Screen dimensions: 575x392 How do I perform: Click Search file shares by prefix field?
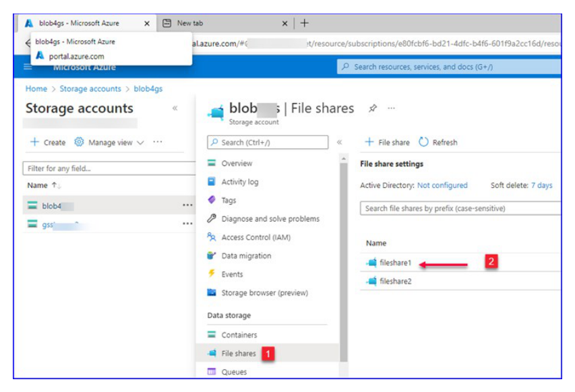pos(460,208)
